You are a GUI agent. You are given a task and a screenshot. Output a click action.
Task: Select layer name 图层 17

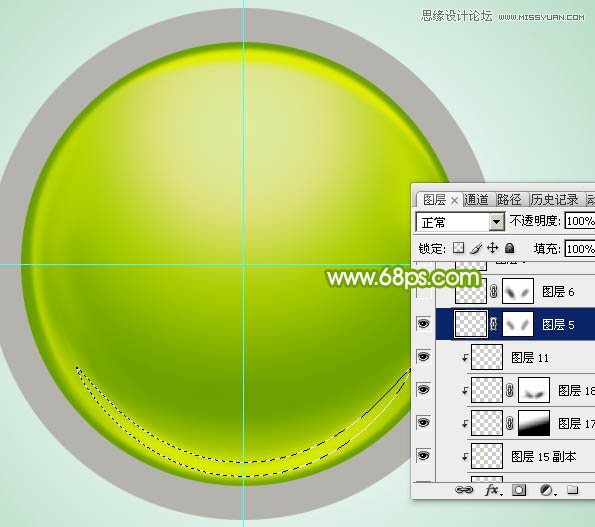pyautogui.click(x=576, y=423)
